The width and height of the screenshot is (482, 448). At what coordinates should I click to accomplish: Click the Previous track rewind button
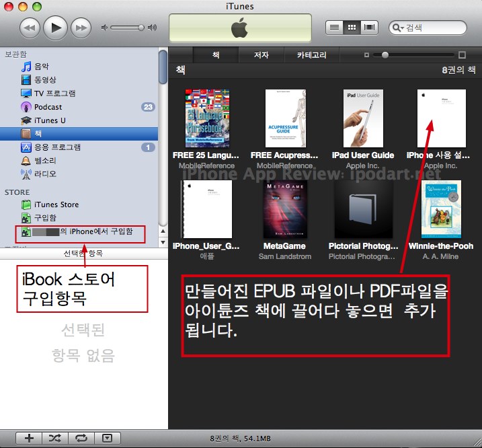[30, 28]
